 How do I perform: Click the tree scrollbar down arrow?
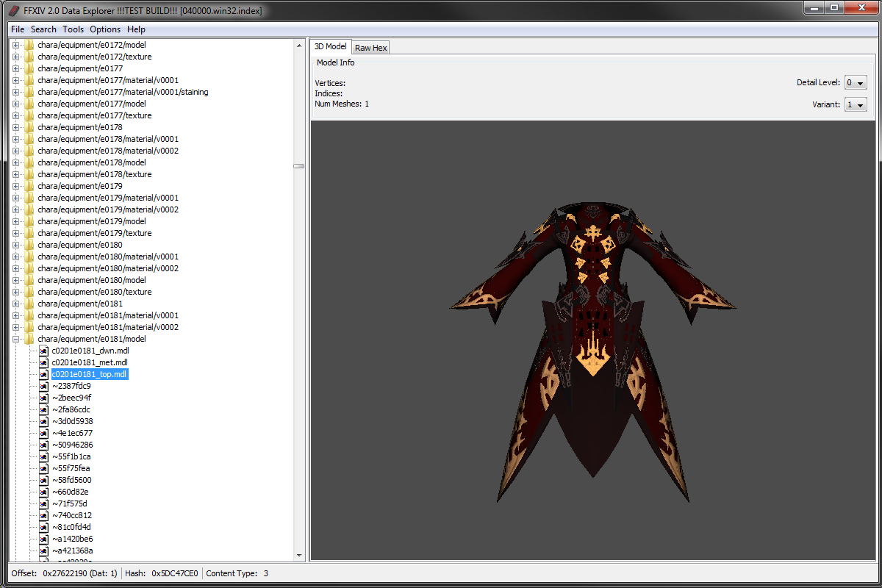pyautogui.click(x=299, y=555)
